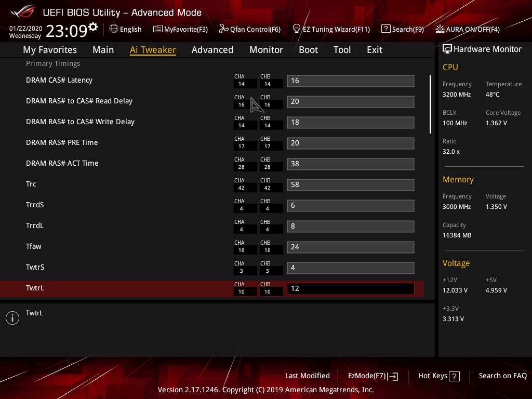The image size is (532, 399).
Task: Click the MyFavorite list icon
Action: click(x=158, y=29)
